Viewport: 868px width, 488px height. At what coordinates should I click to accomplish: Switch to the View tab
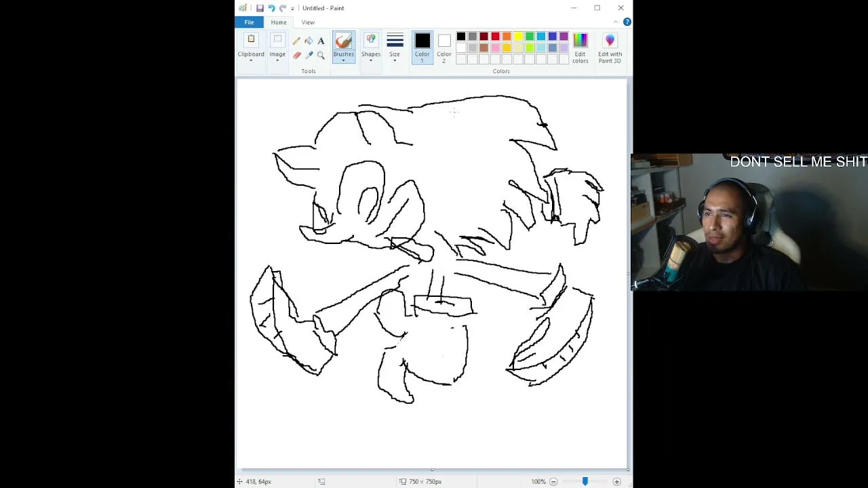tap(308, 22)
